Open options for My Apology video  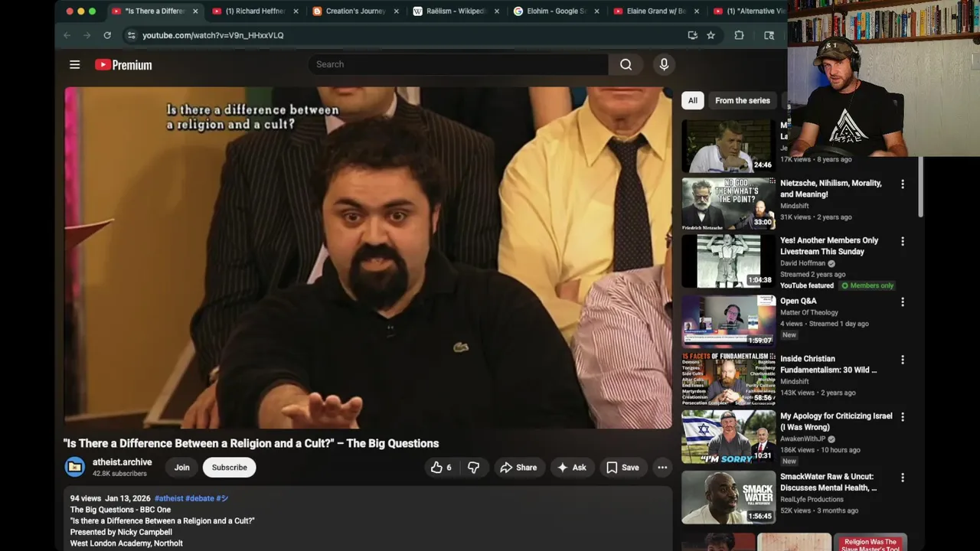tap(902, 417)
